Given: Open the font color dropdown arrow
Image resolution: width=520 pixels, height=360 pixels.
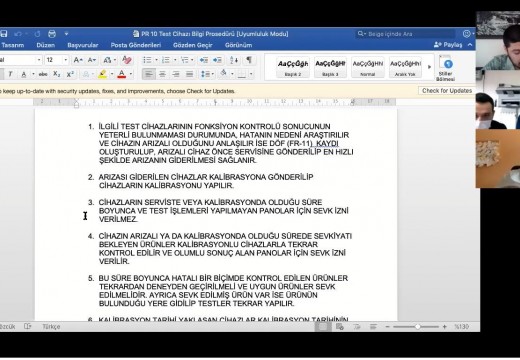Looking at the screenshot, I should tap(131, 74).
